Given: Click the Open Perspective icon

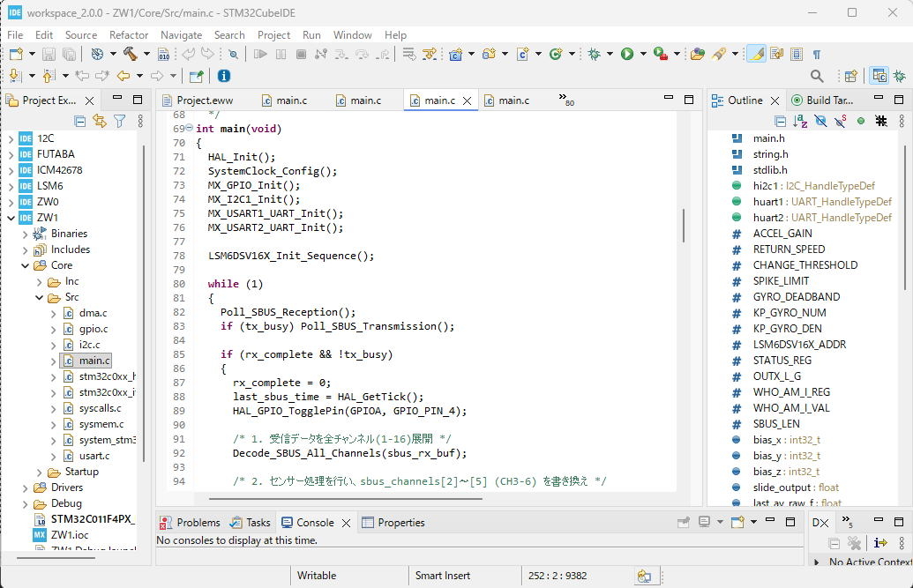Looking at the screenshot, I should [x=850, y=76].
